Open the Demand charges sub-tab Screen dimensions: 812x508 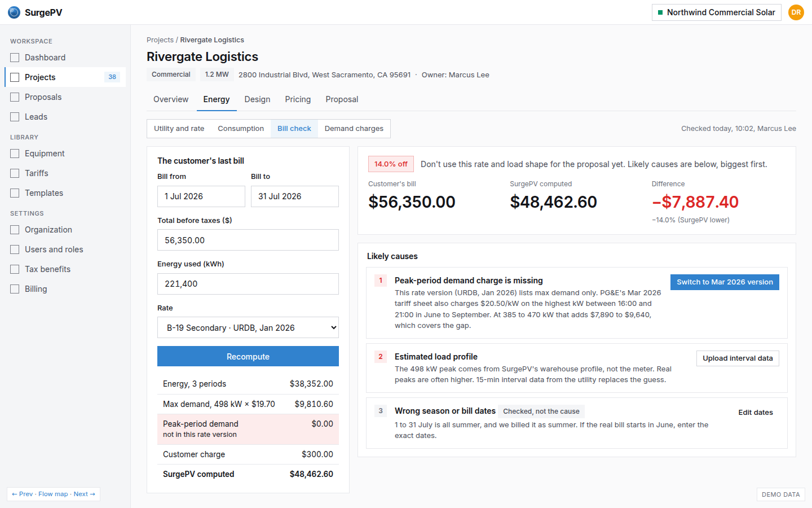point(354,129)
